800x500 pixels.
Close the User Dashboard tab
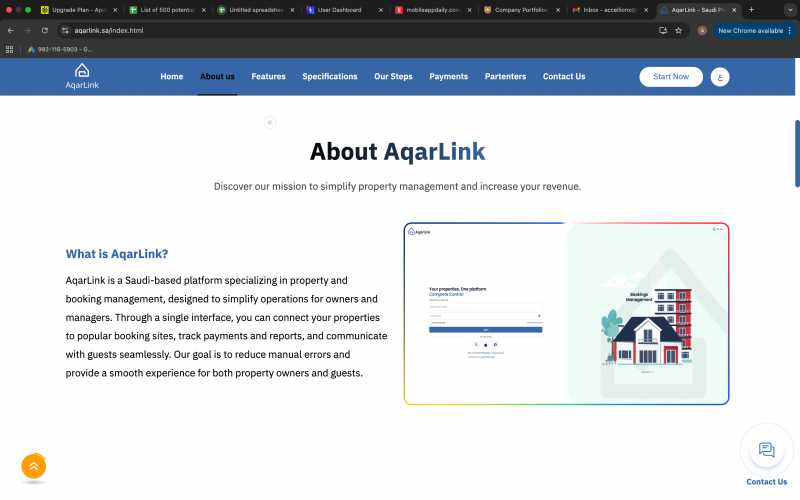381,10
